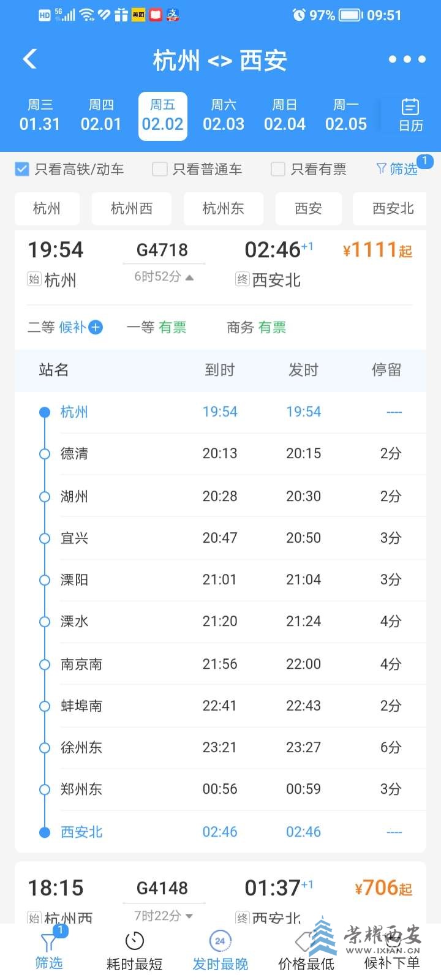Open the 日历 calendar icon
The width and height of the screenshot is (441, 980).
point(410,115)
